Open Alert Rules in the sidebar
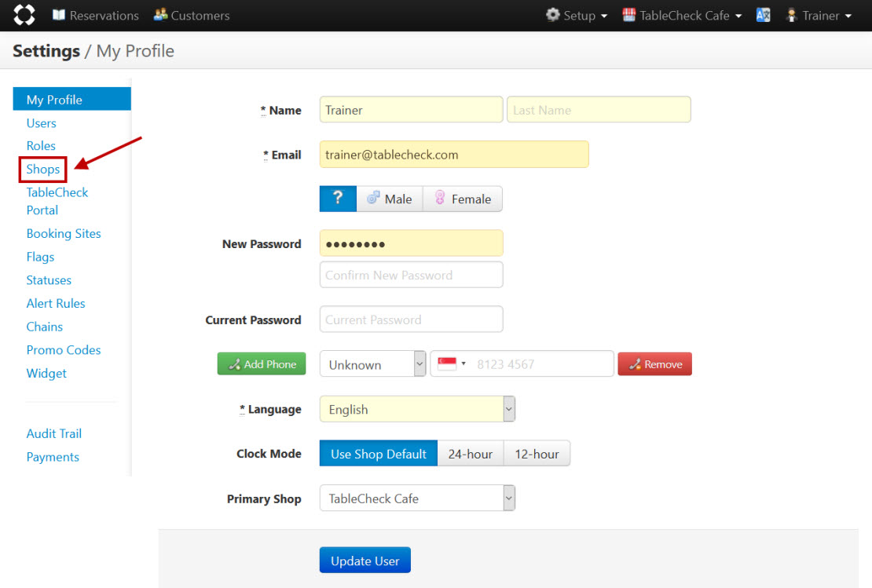The width and height of the screenshot is (872, 588). pos(56,304)
